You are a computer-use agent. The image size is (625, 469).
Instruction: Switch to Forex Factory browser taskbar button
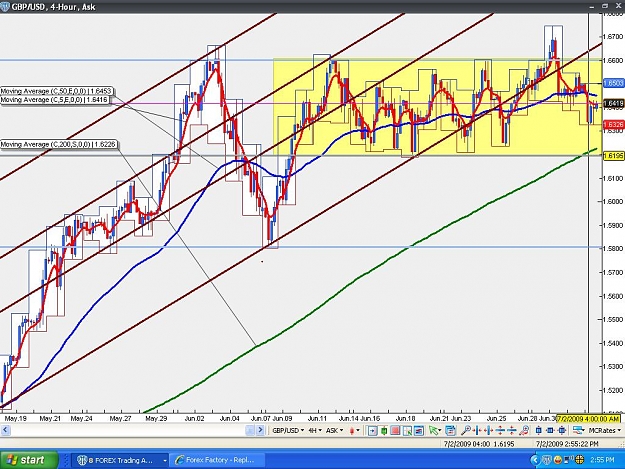tap(219, 460)
